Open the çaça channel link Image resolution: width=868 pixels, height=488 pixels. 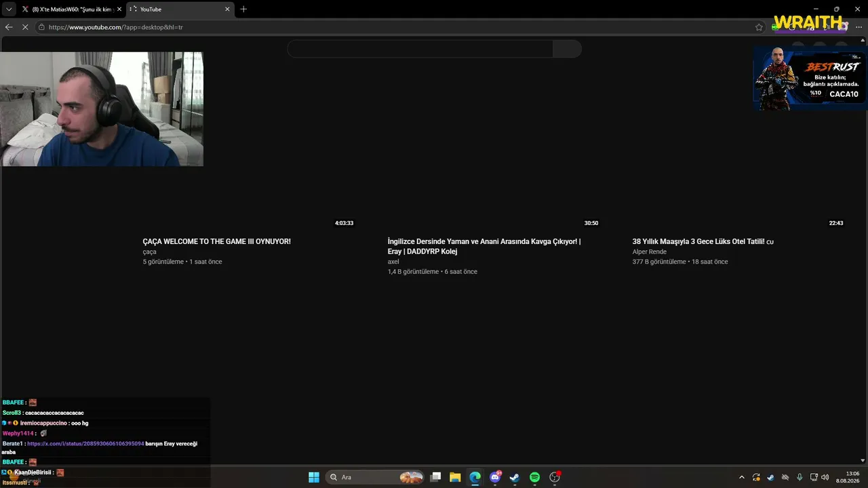pyautogui.click(x=149, y=251)
